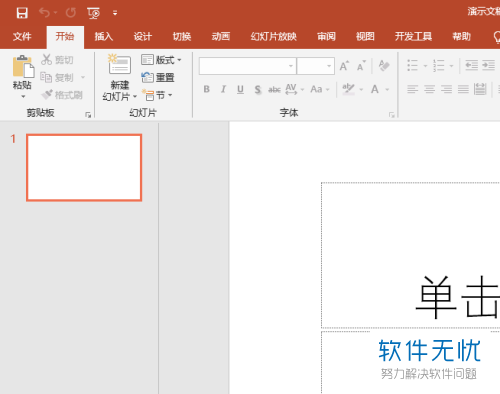The image size is (500, 394).
Task: Toggle Strikethrough abc formatting
Action: 274,89
